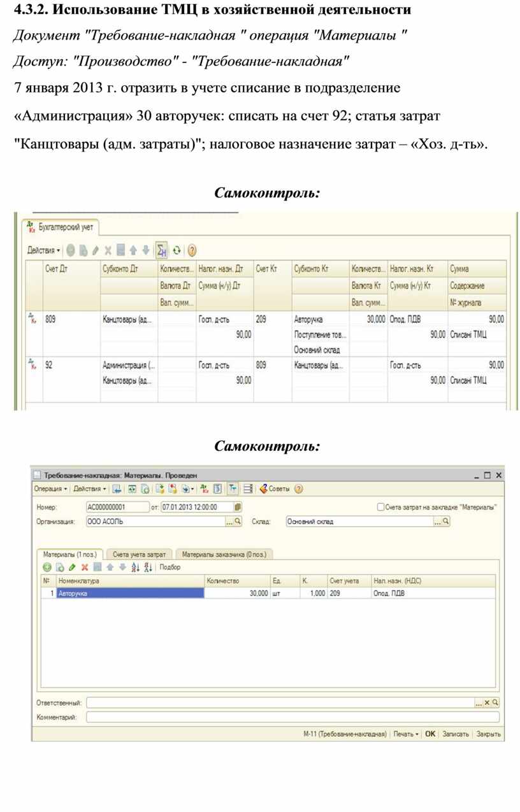Click Ответственный ellipsis select button
520x812 pixels.
coord(479,702)
